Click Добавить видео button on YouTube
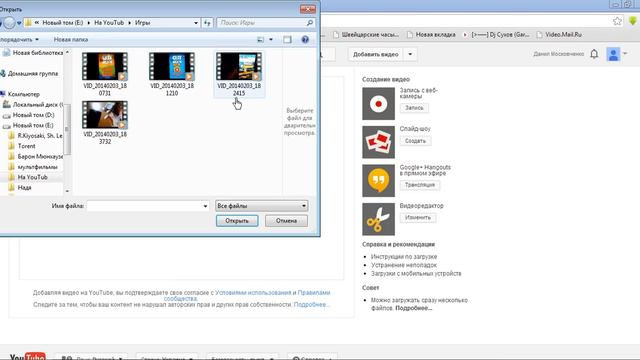Screen dimensions: 640x360 [x=376, y=54]
